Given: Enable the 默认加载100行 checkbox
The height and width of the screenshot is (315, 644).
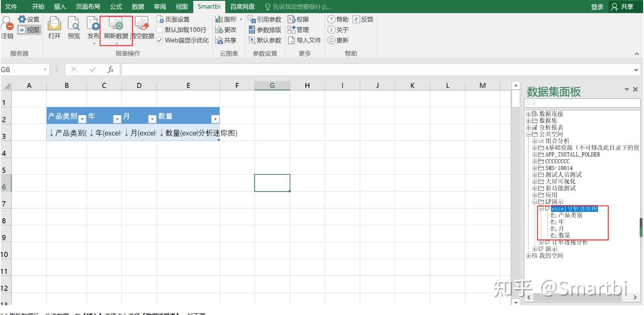Looking at the screenshot, I should 160,30.
